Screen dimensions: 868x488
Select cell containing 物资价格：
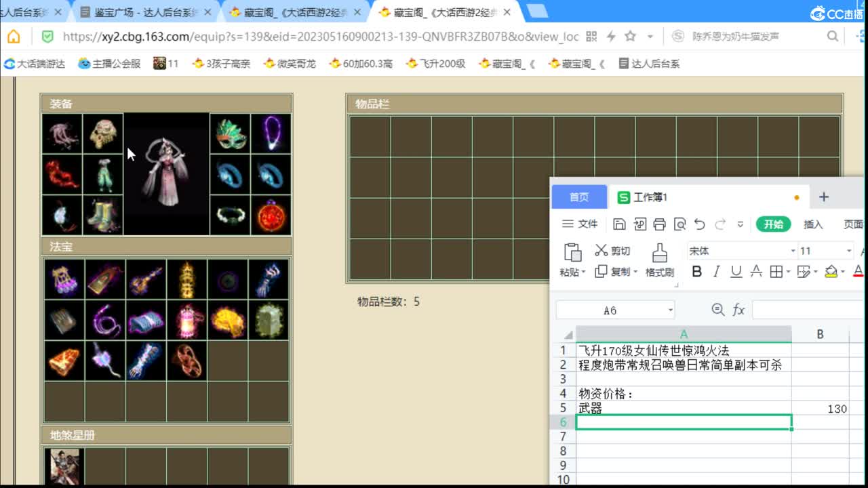coord(684,394)
